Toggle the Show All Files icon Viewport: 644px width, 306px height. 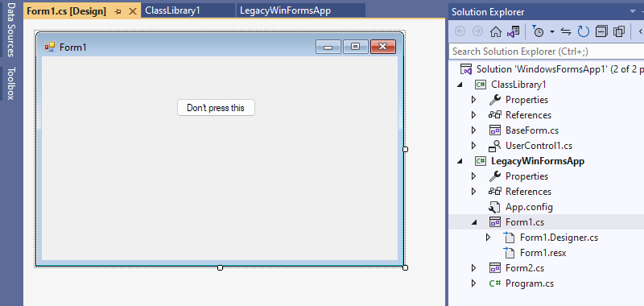coord(618,31)
